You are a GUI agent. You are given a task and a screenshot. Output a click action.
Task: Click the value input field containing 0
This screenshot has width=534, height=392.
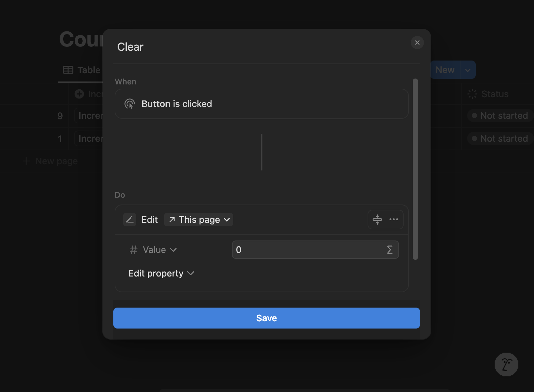click(308, 250)
